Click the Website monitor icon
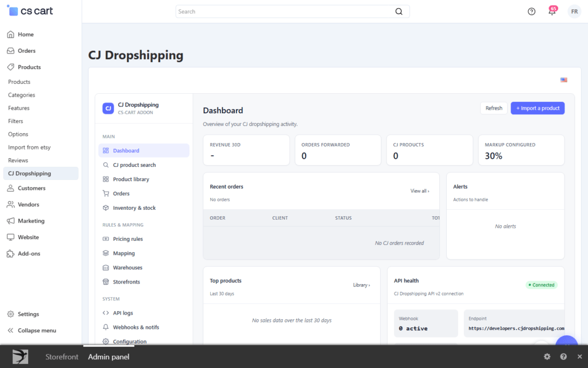588x368 pixels. (x=10, y=237)
